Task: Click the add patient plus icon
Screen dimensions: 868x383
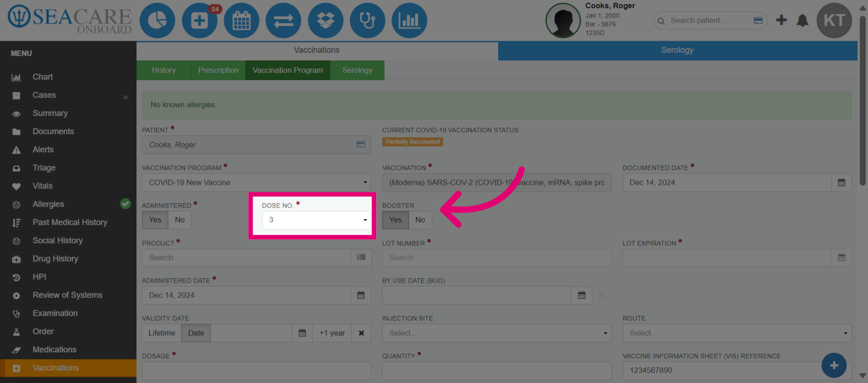Action: tap(781, 20)
